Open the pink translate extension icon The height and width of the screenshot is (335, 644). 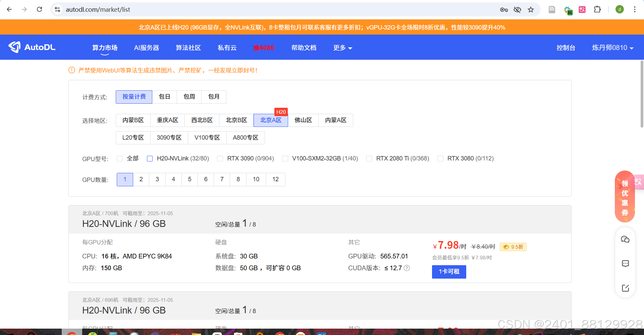click(582, 10)
